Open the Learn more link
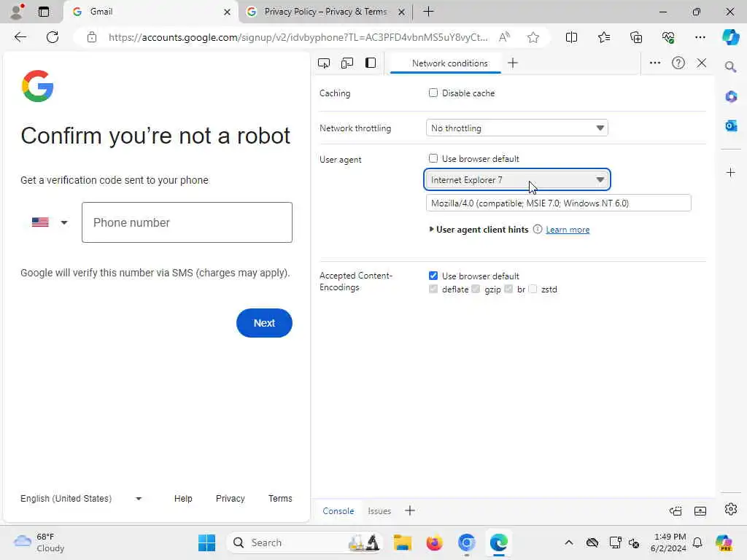 [568, 230]
